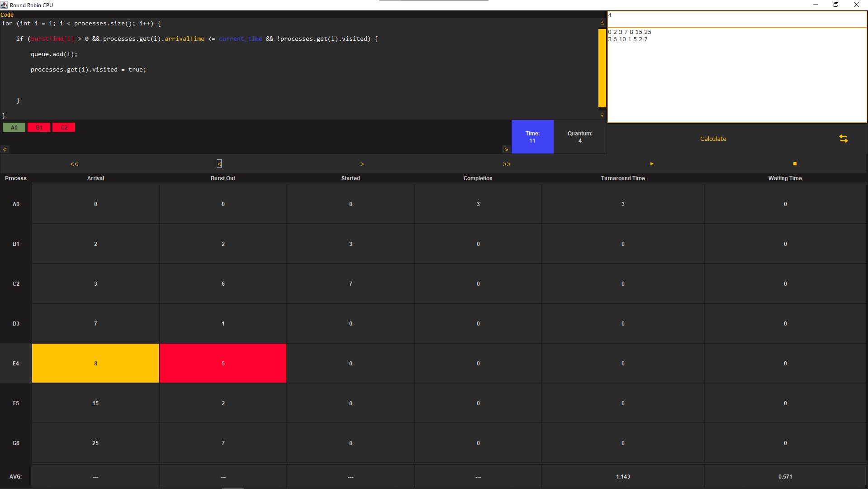Click average turnaround time 1.143
The width and height of the screenshot is (868, 489).
point(623,477)
